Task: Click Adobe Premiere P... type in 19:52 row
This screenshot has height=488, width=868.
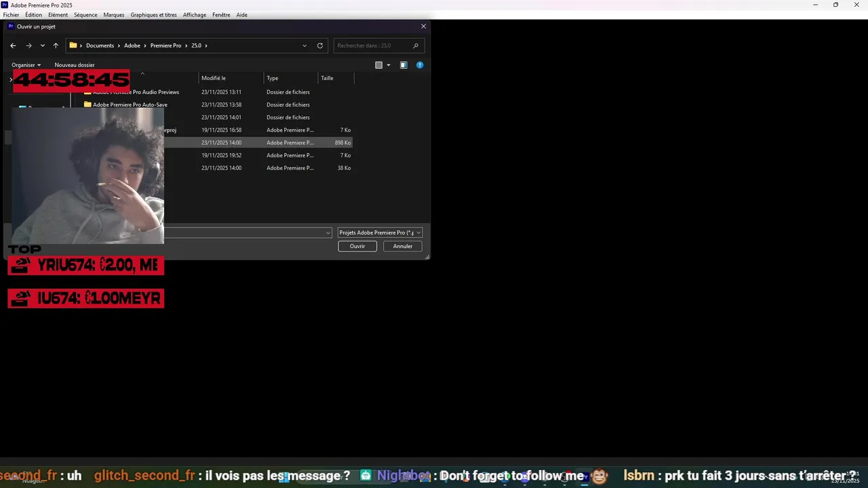Action: (x=290, y=155)
